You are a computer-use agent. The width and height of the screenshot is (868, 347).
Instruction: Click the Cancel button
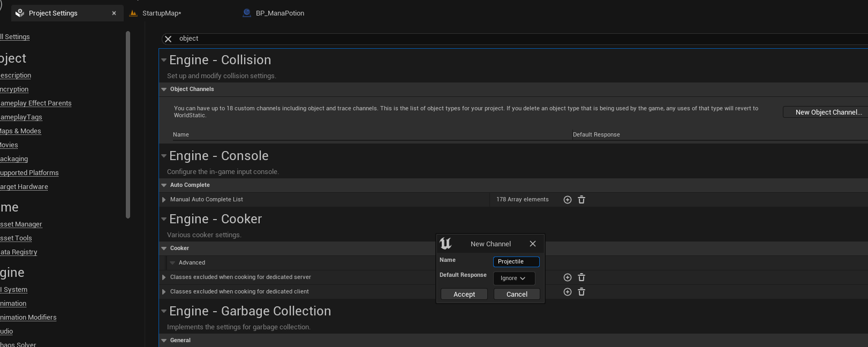coord(517,294)
